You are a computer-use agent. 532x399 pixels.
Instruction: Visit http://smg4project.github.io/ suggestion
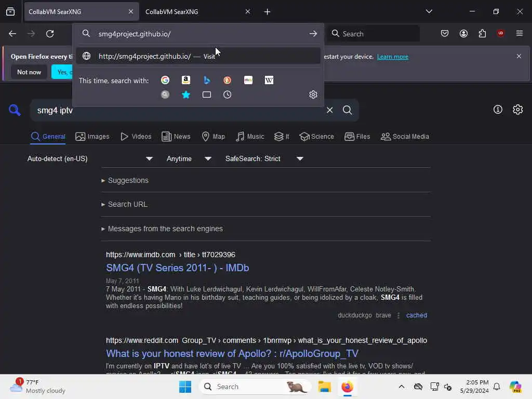[198, 56]
